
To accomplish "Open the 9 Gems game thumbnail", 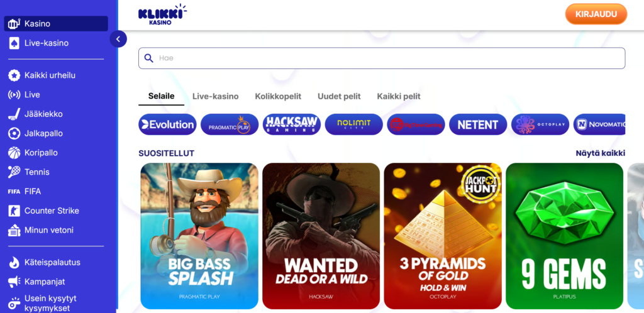I will (x=564, y=236).
